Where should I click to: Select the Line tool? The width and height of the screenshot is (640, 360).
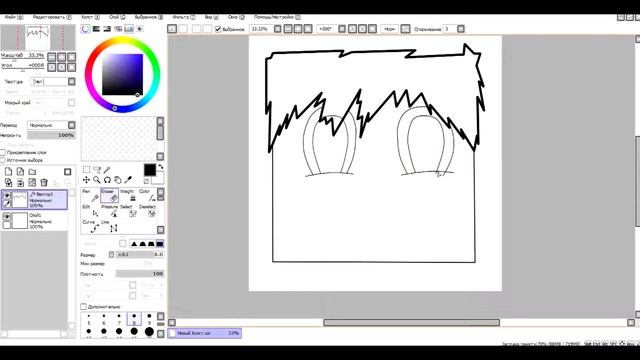click(x=109, y=227)
